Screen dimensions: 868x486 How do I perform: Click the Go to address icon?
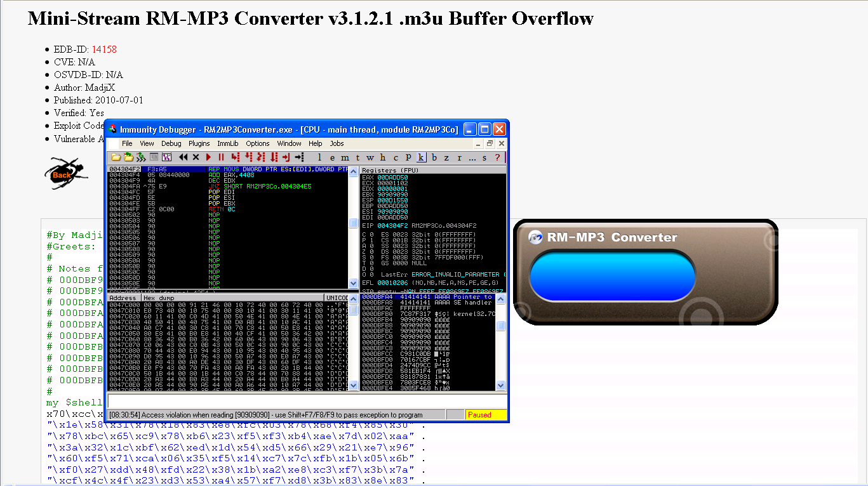point(299,157)
